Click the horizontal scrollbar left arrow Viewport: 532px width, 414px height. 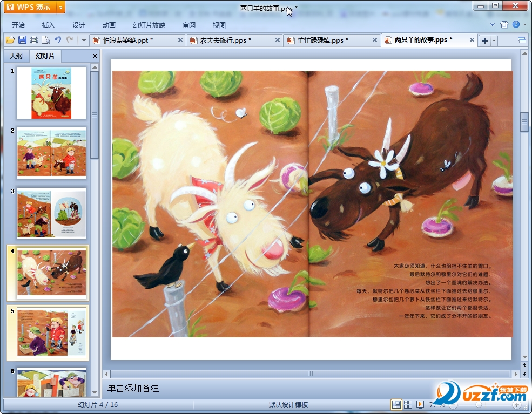pyautogui.click(x=106, y=374)
